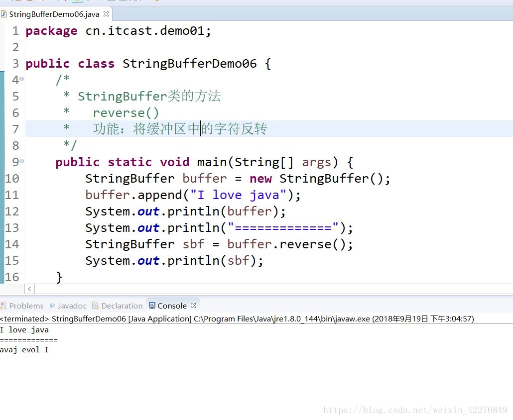The width and height of the screenshot is (513, 420).
Task: Click the @ Javadoc view icon
Action: (52, 306)
